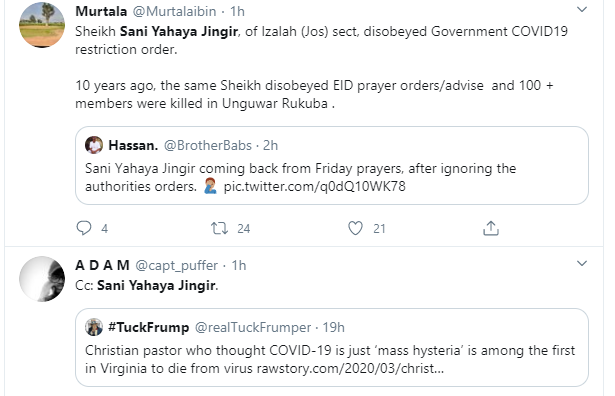Open the pic.twitter.com/q0dQ10WK78 link
Viewport: 615px width, 396px height.
(315, 186)
